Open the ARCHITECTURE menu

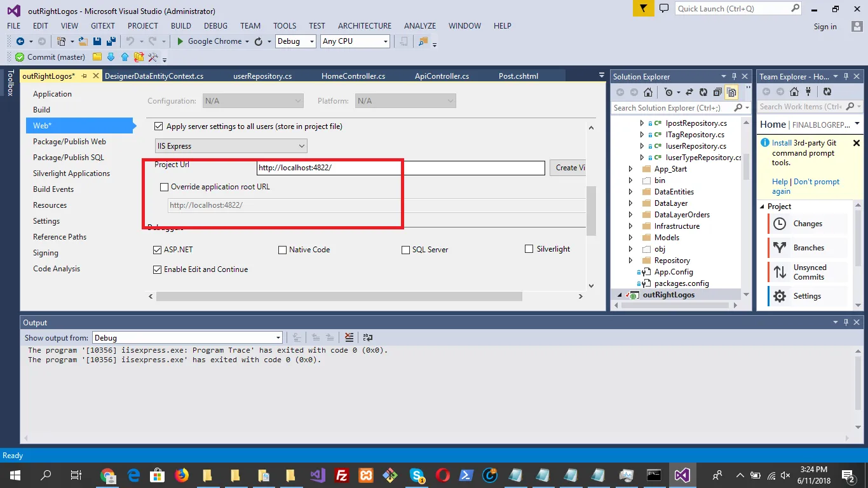365,26
